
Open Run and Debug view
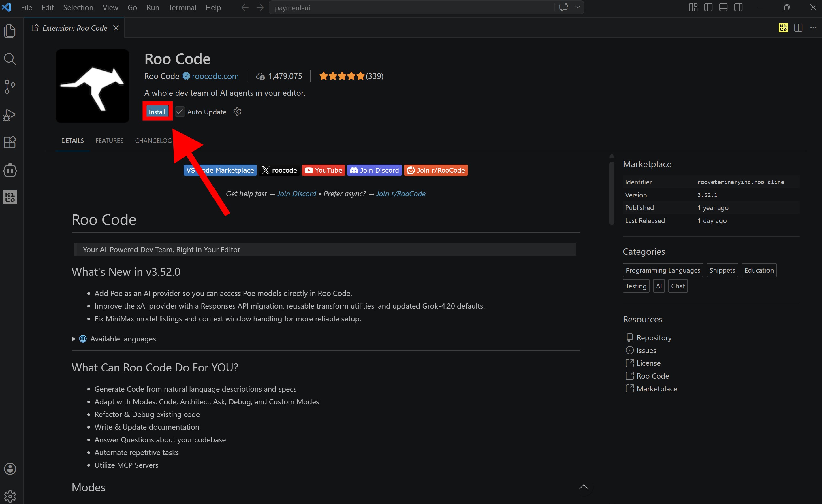10,115
